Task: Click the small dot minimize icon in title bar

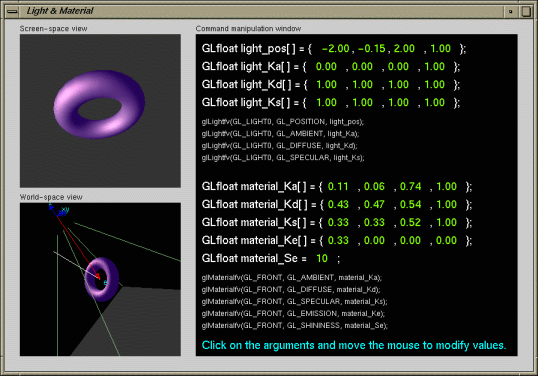Action: 511,11
